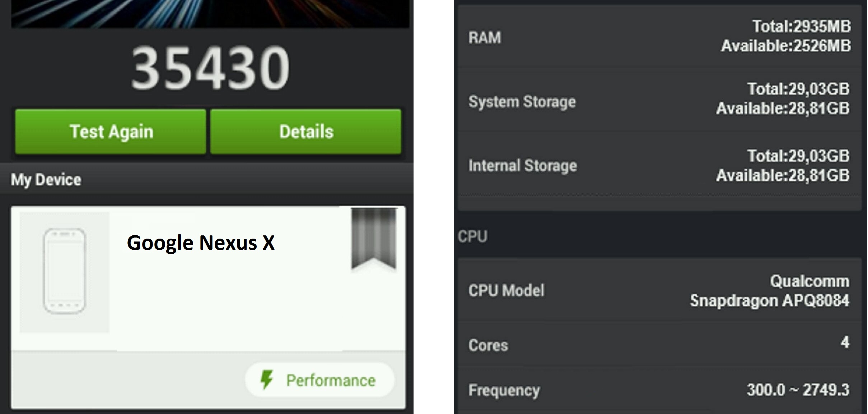Select the Internal Storage row

pyautogui.click(x=659, y=165)
